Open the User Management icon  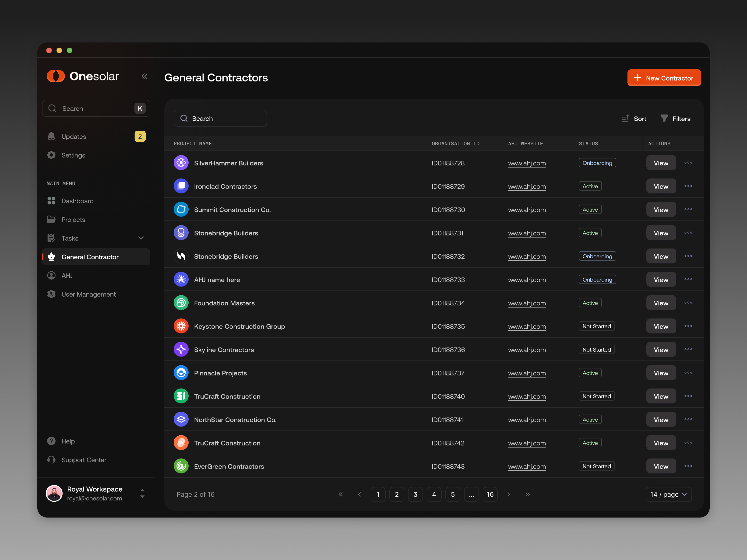point(51,294)
